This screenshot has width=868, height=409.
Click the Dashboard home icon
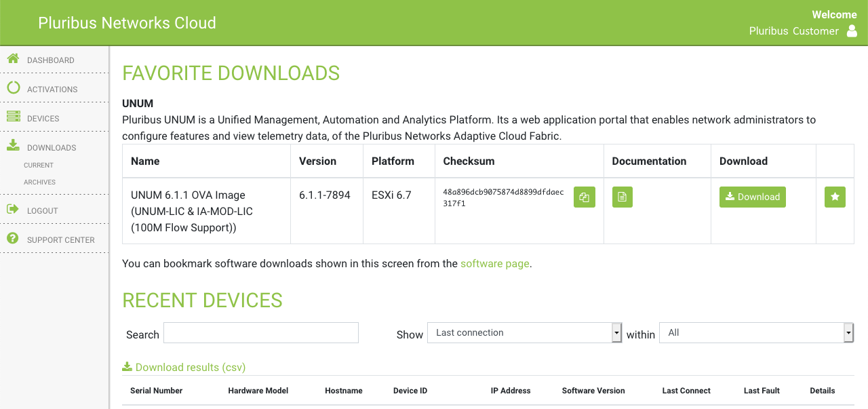13,59
